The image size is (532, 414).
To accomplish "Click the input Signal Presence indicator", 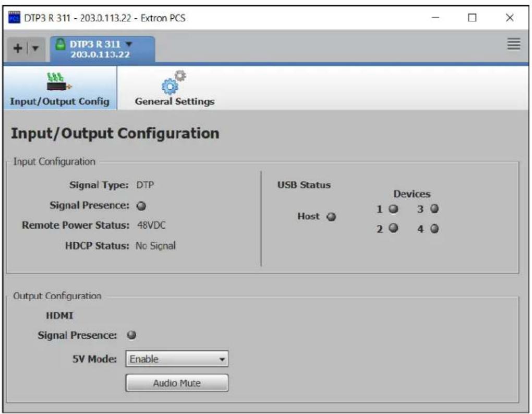I will point(141,206).
